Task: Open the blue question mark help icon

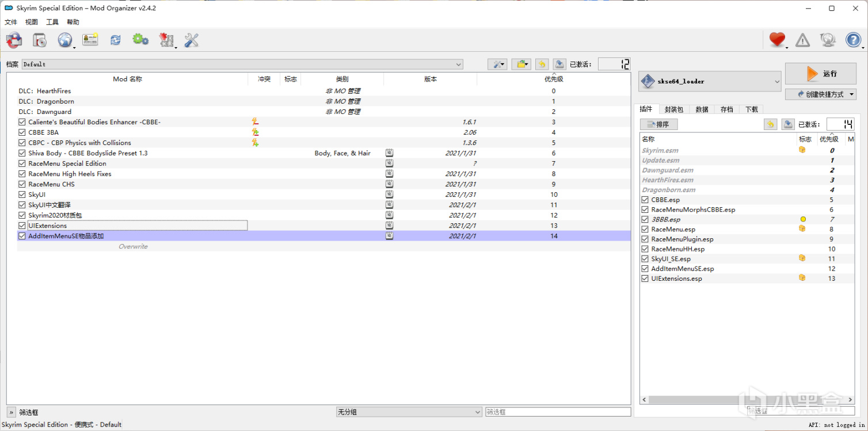Action: click(x=853, y=40)
